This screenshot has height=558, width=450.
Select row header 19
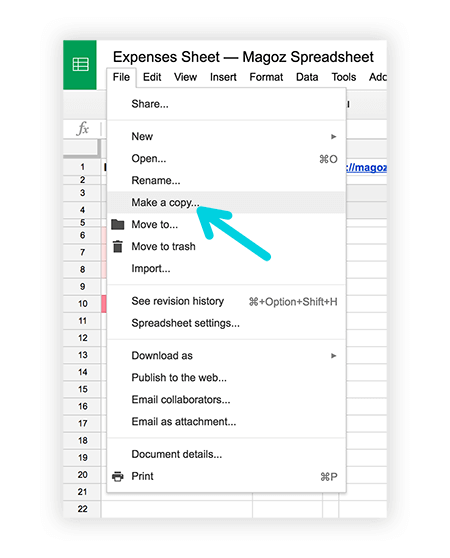82,458
